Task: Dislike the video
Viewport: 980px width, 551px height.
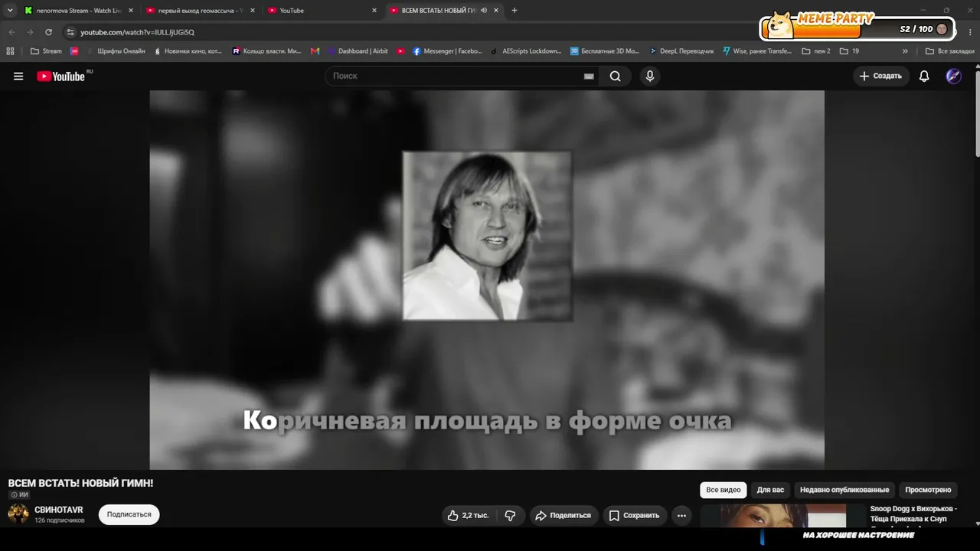Action: tap(510, 516)
